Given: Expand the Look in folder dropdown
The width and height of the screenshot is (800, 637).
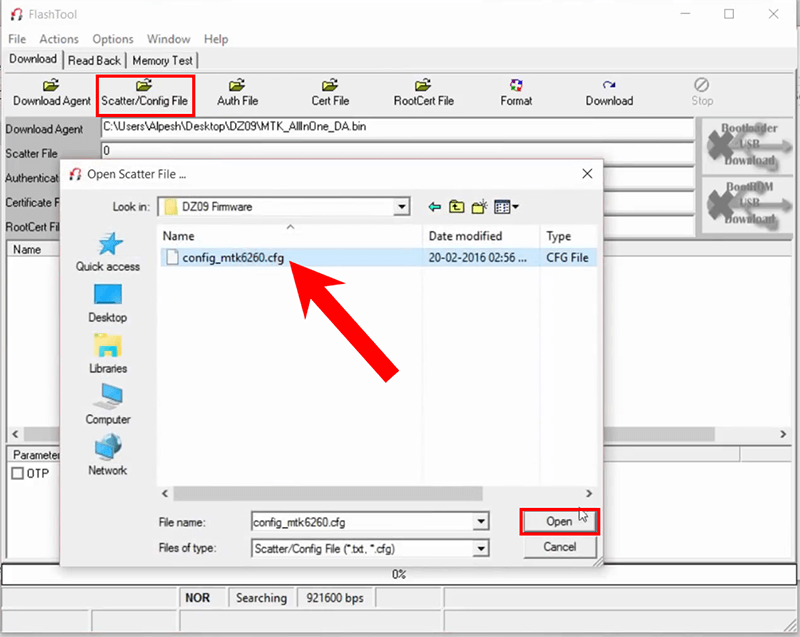Looking at the screenshot, I should 402,207.
